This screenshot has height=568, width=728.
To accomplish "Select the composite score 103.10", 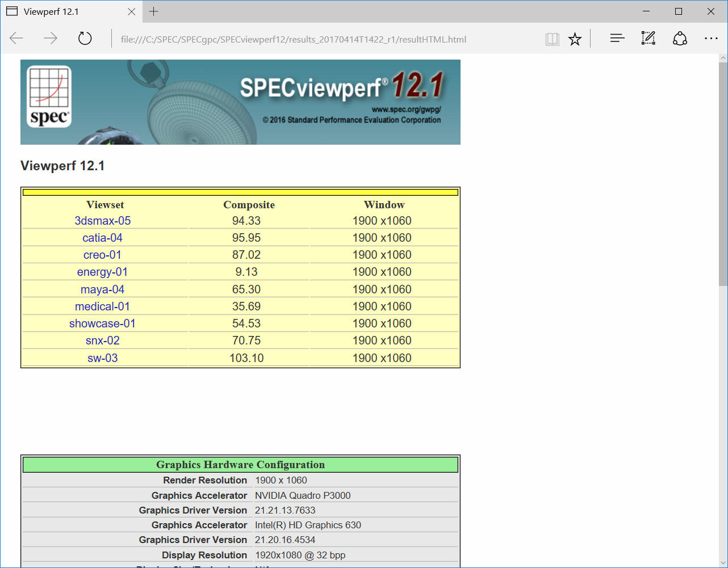I will (246, 358).
